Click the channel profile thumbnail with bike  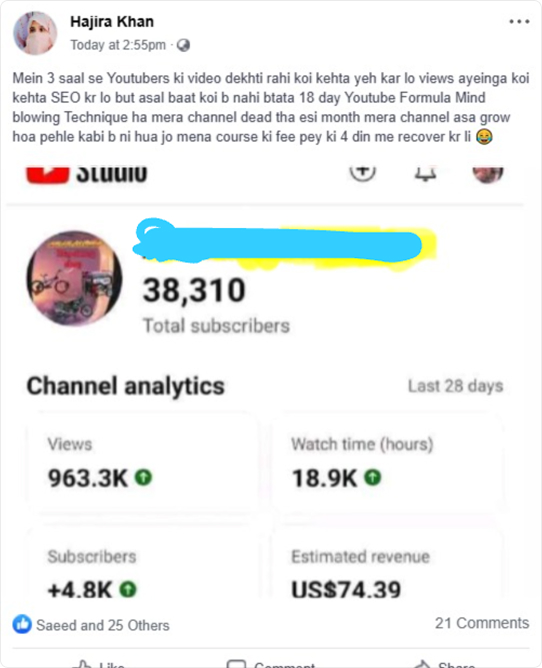pyautogui.click(x=74, y=278)
